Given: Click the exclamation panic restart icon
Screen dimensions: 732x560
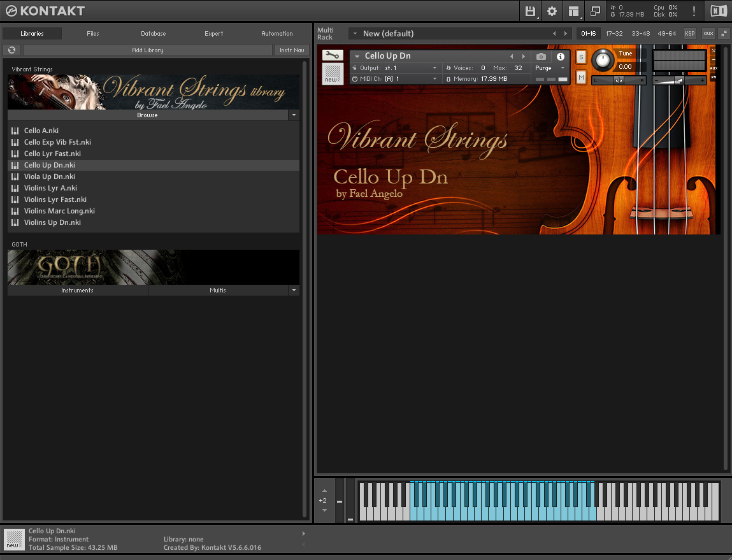Looking at the screenshot, I should click(694, 11).
